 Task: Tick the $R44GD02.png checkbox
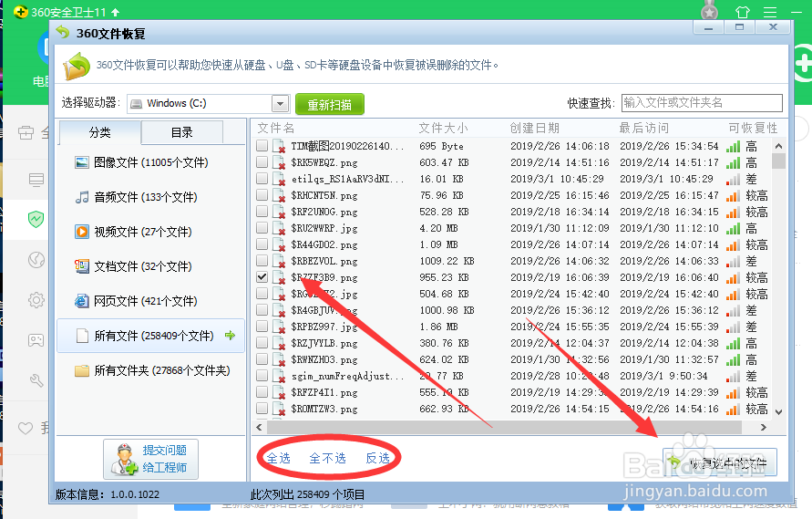click(x=262, y=244)
